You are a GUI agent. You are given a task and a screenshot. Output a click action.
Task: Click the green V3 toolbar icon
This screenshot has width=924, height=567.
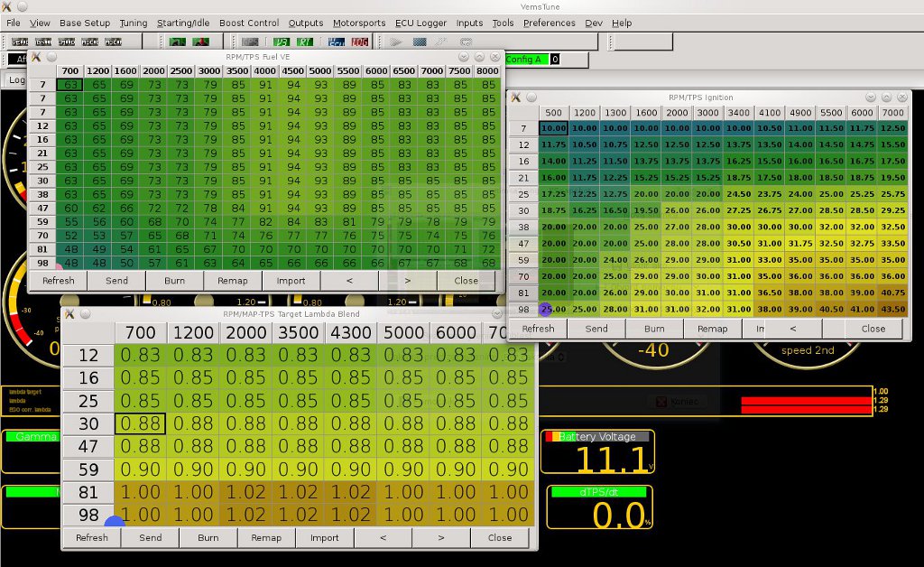point(282,42)
